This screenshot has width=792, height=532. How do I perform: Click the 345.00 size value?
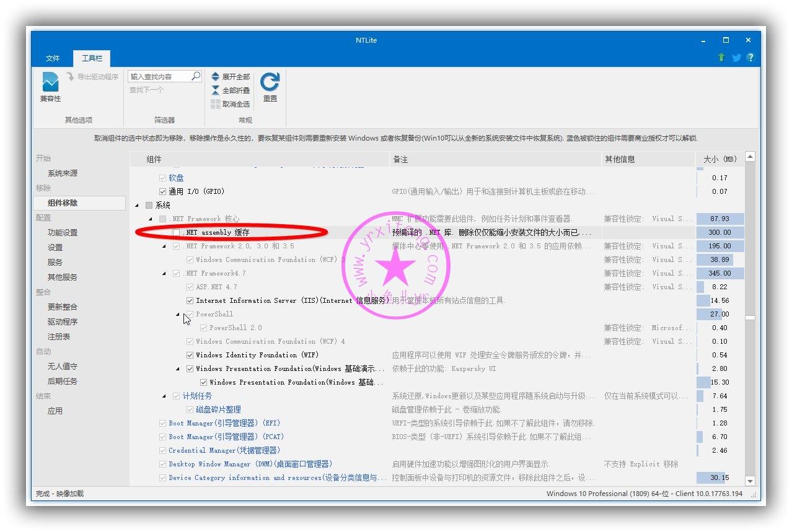pyautogui.click(x=719, y=273)
